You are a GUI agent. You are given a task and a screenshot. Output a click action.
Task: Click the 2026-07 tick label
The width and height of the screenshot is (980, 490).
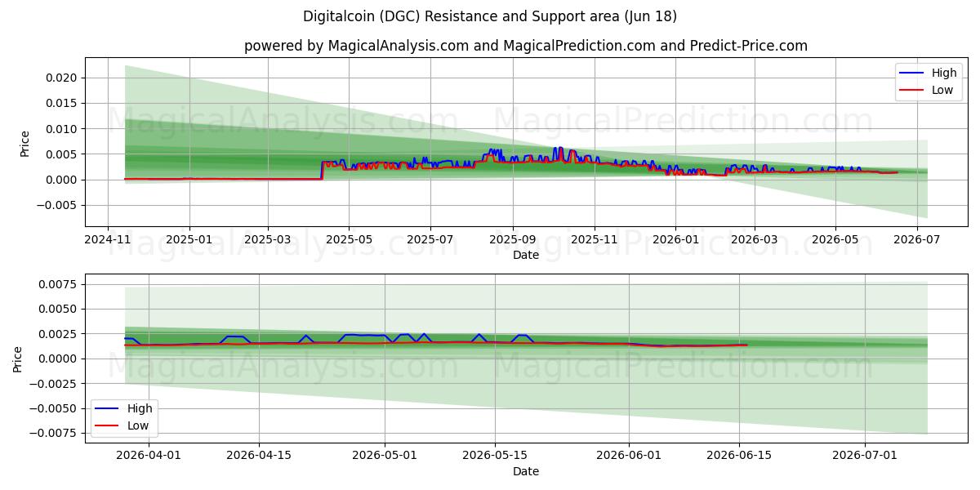click(916, 239)
